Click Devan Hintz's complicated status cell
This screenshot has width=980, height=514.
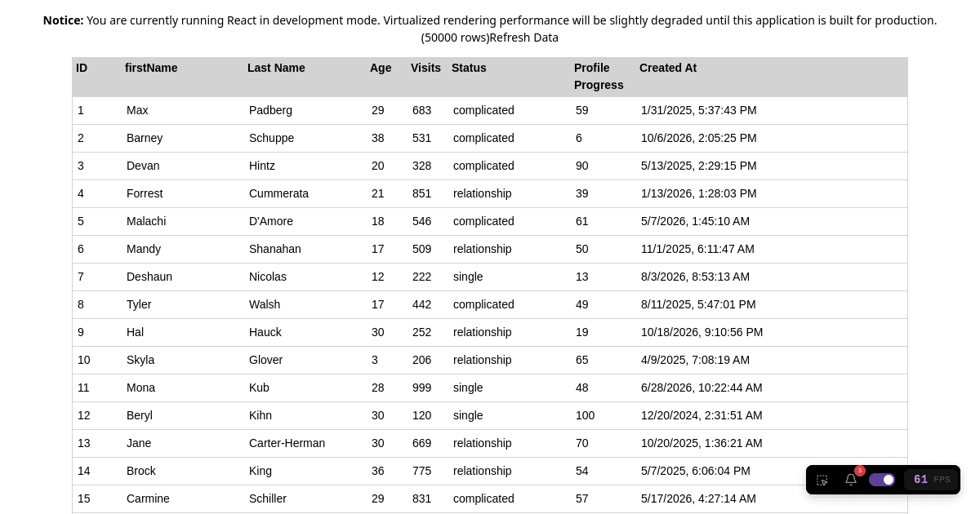click(483, 166)
